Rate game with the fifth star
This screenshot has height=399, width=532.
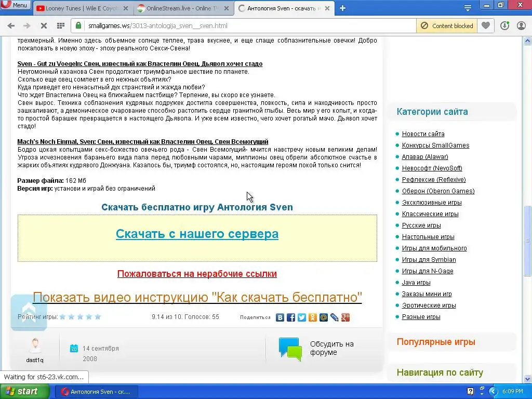click(x=98, y=316)
